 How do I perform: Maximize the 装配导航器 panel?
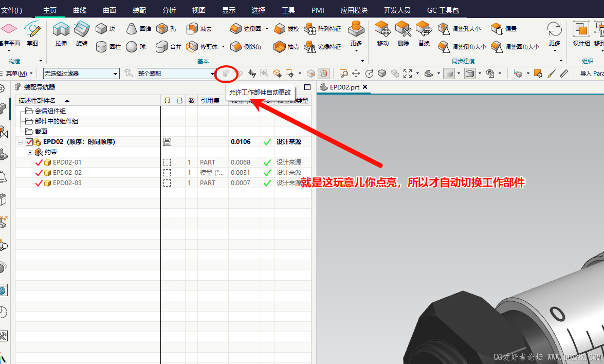click(x=307, y=87)
